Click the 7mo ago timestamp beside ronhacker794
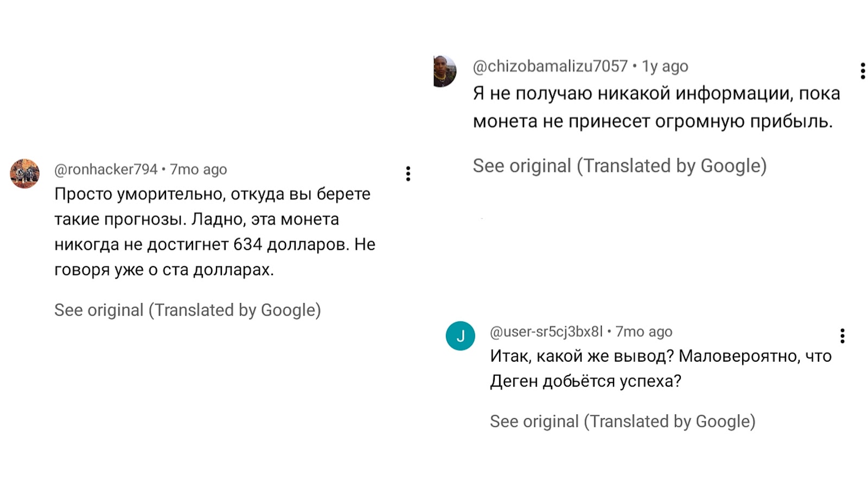Image resolution: width=868 pixels, height=488 pixels. 199,169
